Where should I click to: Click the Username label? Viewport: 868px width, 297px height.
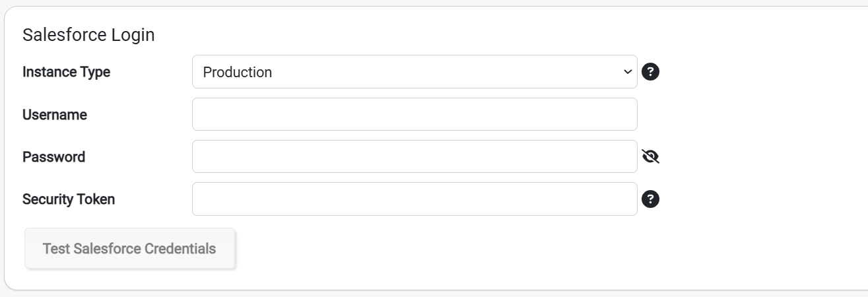(x=55, y=115)
